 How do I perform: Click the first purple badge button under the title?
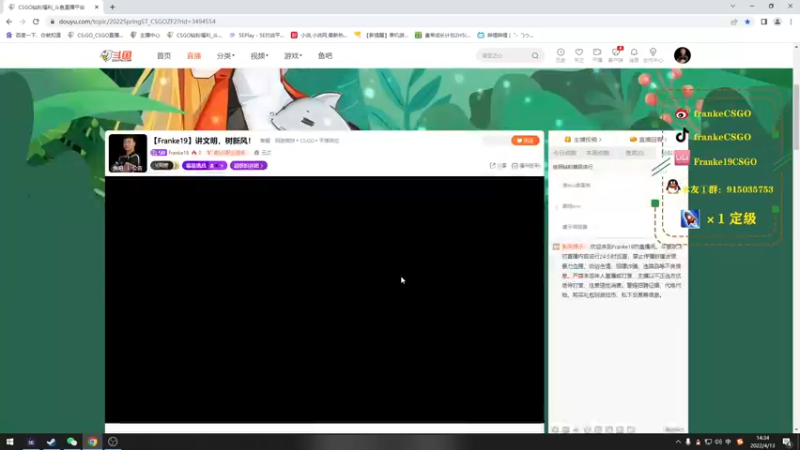click(x=204, y=165)
